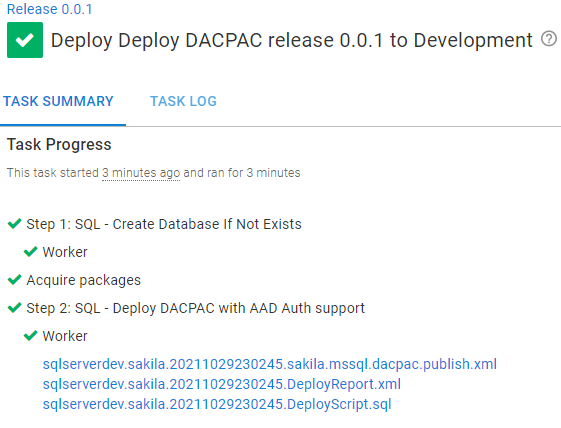
Task: Click the large green success checkmark icon
Action: coord(25,40)
